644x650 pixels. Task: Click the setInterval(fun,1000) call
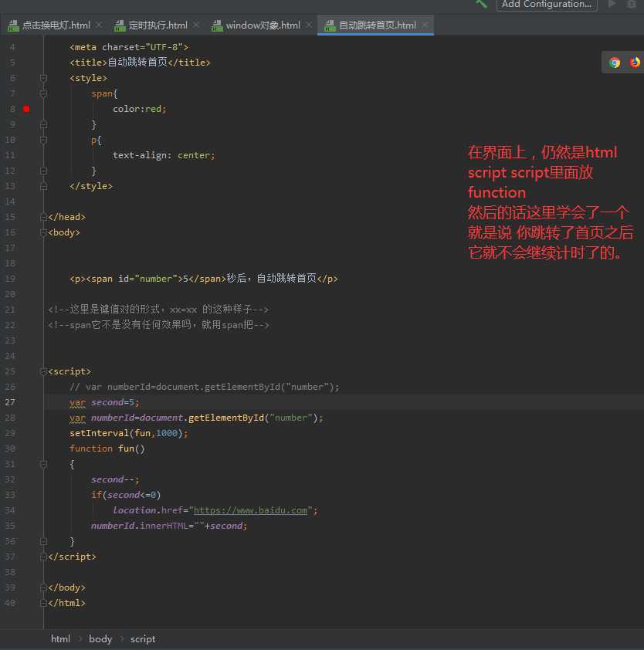tap(128, 433)
